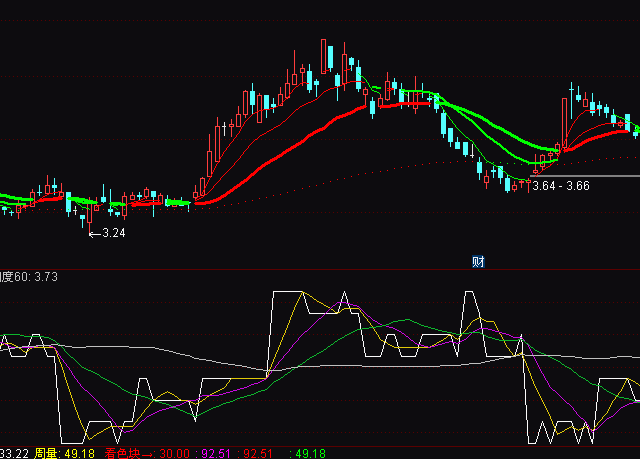
Task: Click the tallest cyan candlestick at the chart peak
Action: coord(326,56)
